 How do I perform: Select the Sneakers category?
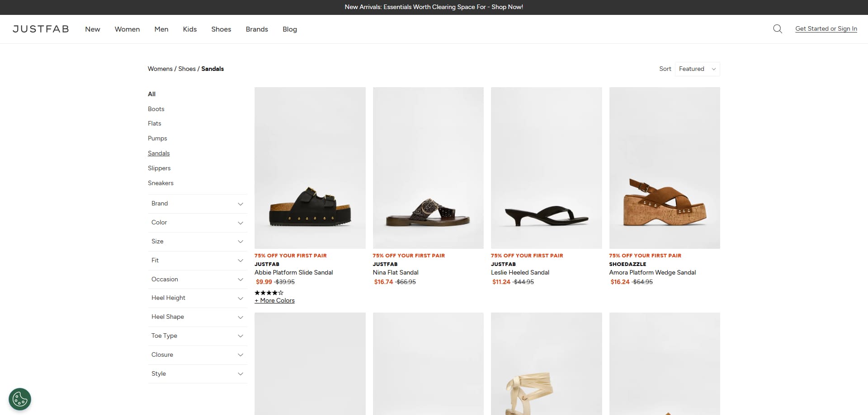point(160,183)
